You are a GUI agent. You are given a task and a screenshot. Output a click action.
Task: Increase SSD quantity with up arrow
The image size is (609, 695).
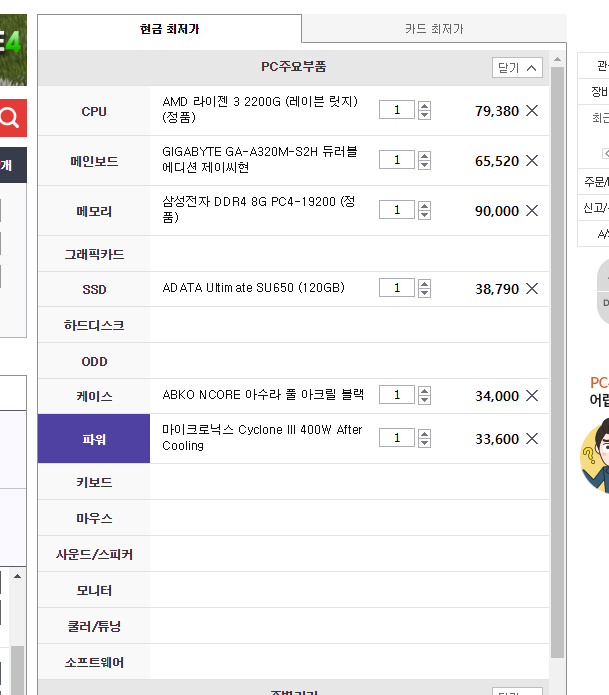[x=425, y=284]
